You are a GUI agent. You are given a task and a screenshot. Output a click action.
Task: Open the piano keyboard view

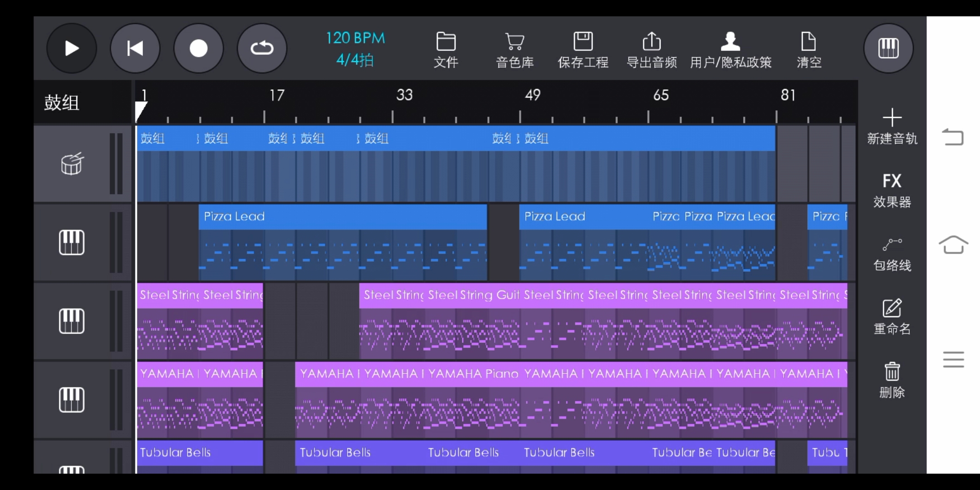888,48
